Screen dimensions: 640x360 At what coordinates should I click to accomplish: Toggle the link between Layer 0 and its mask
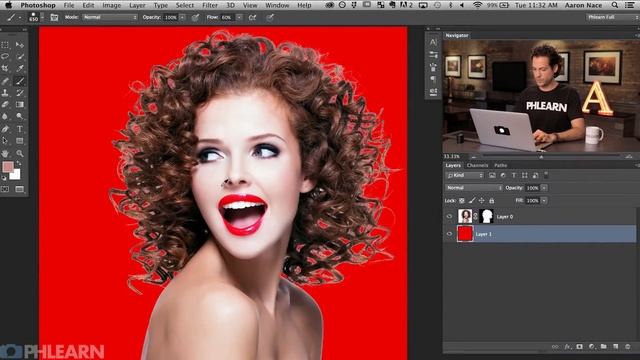[x=476, y=216]
